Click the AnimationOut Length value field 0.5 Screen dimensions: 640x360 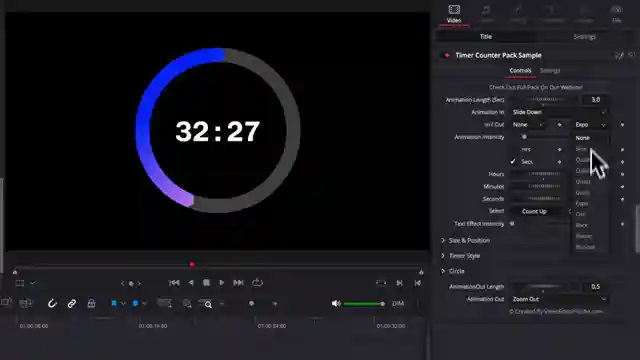point(596,287)
